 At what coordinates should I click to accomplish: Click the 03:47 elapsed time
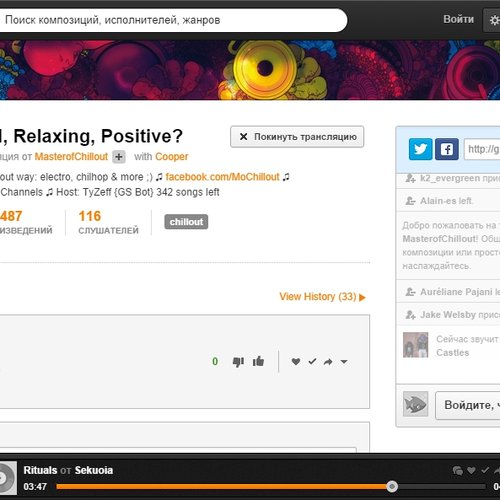coord(35,487)
